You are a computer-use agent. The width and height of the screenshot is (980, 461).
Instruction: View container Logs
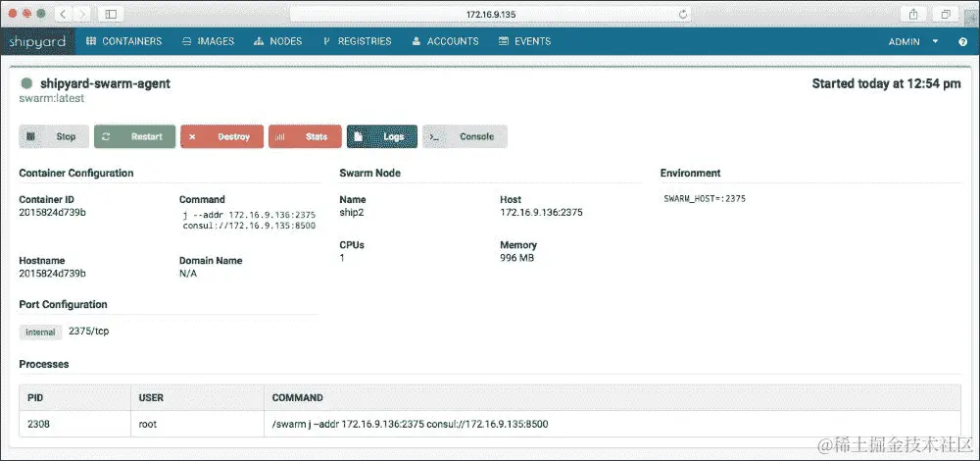click(x=382, y=136)
